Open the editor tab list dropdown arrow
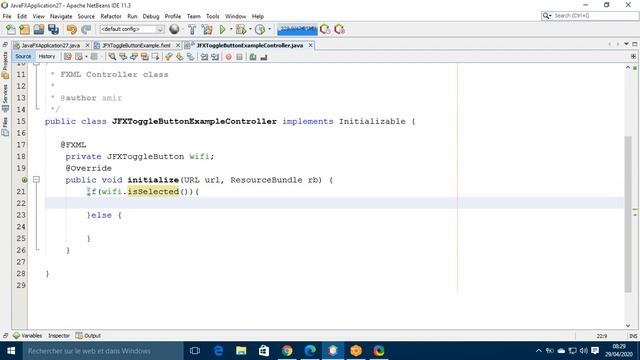The image size is (640, 360). [626, 44]
